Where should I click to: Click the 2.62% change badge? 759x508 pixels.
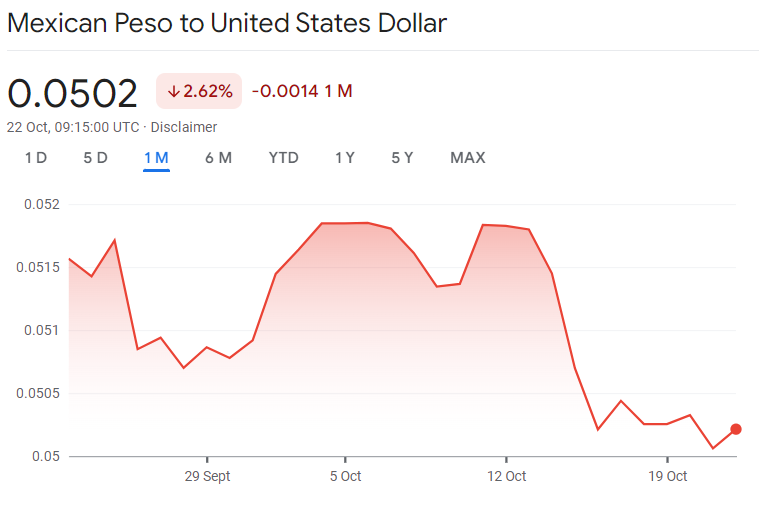pyautogui.click(x=199, y=92)
